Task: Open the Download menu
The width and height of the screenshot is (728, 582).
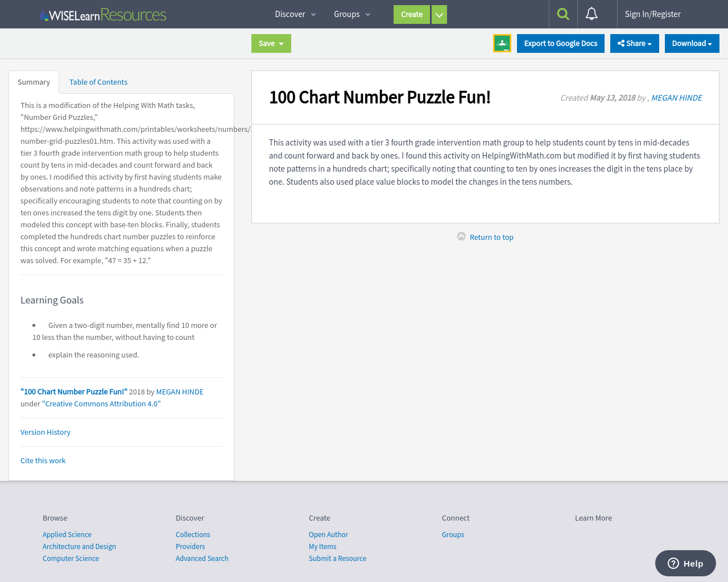Action: coord(692,43)
